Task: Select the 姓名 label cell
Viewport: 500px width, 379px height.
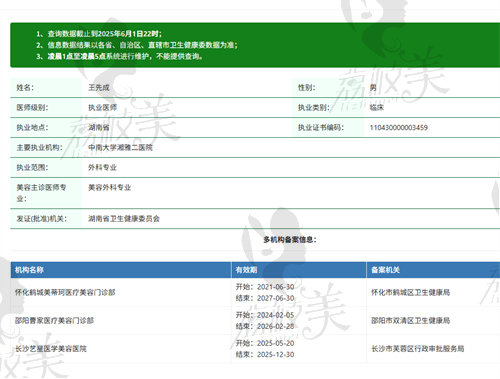Action: pyautogui.click(x=46, y=88)
